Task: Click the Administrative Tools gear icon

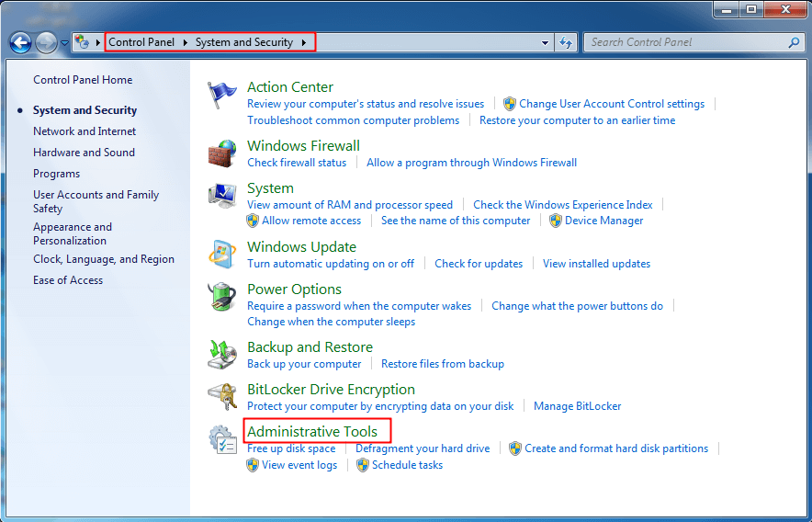Action: coord(222,439)
